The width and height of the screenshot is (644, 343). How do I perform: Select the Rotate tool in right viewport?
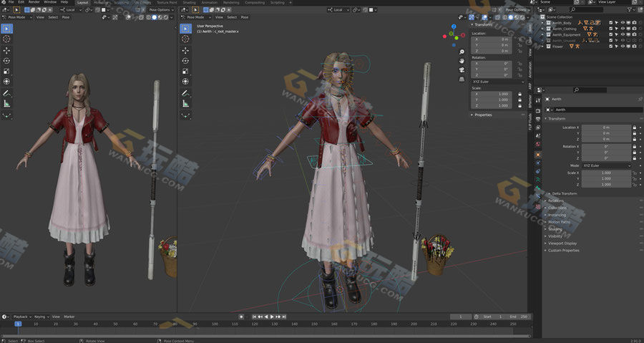(x=185, y=61)
